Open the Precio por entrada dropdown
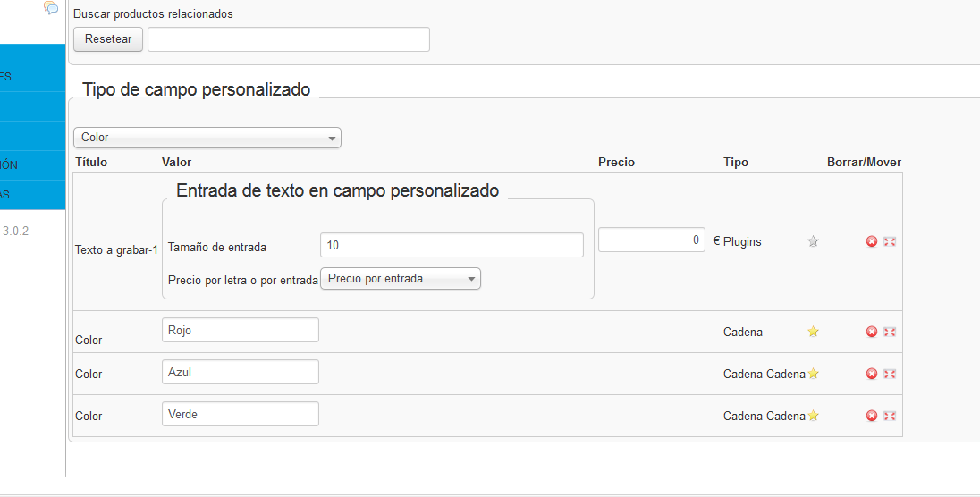The height and width of the screenshot is (497, 980). tap(401, 279)
